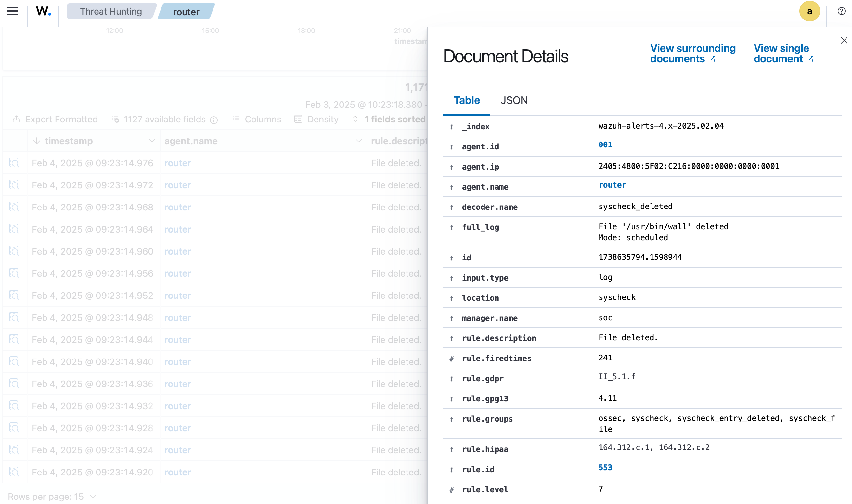Close the Document Details flyout
The width and height of the screenshot is (852, 504).
844,40
